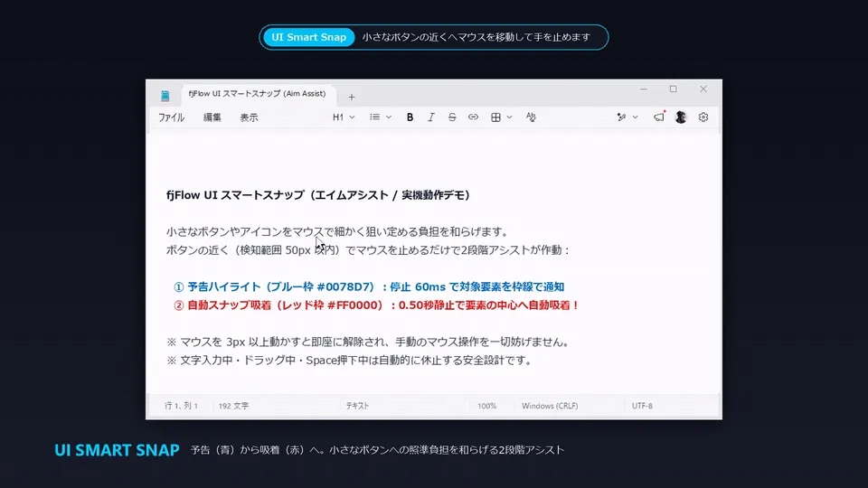This screenshot has width=868, height=488.
Task: Expand the table dropdown arrow
Action: point(509,117)
